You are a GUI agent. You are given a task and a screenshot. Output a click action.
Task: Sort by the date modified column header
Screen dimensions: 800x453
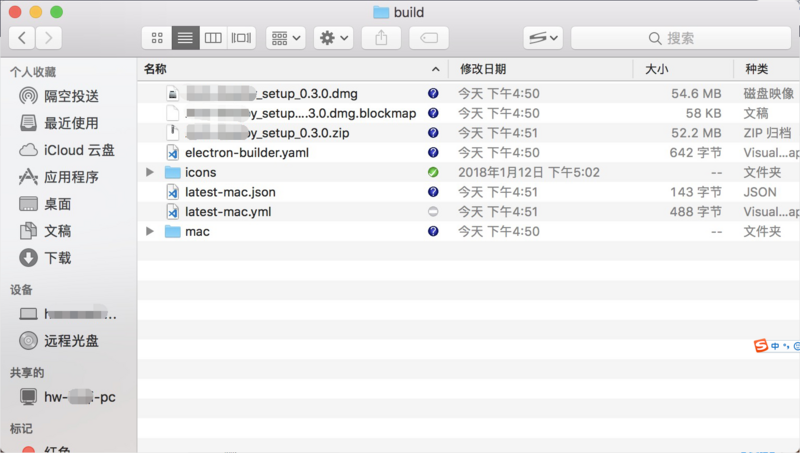tap(540, 69)
